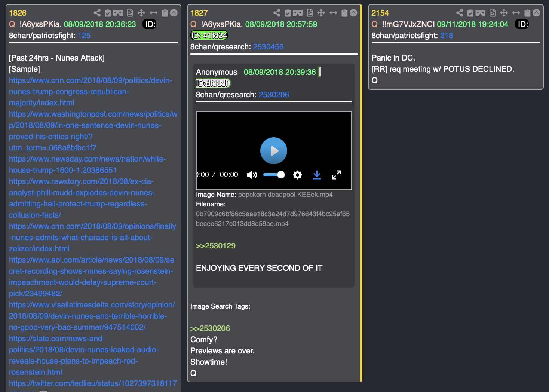Select post number 1827 title
The width and height of the screenshot is (549, 392).
pyautogui.click(x=199, y=13)
